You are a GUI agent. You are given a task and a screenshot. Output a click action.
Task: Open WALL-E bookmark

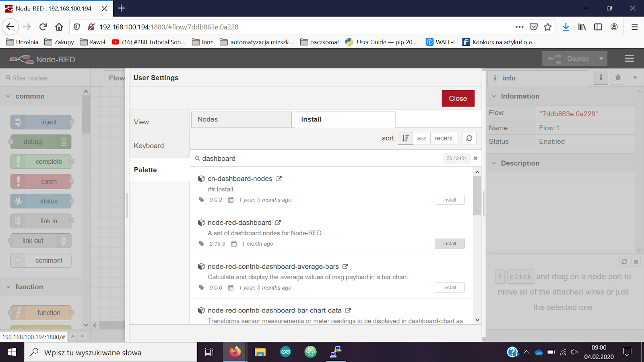(441, 42)
